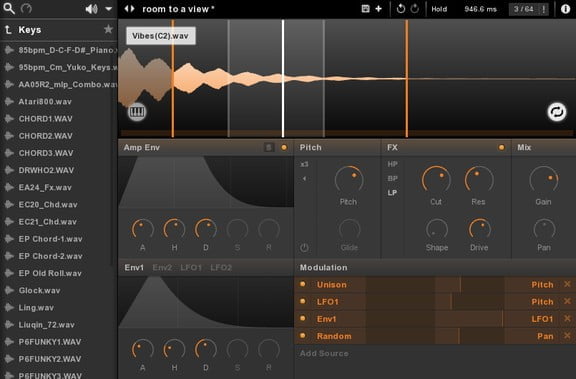576x379 pixels.
Task: Preview EP Old Roll.wav using its waveform icon
Action: pos(9,273)
